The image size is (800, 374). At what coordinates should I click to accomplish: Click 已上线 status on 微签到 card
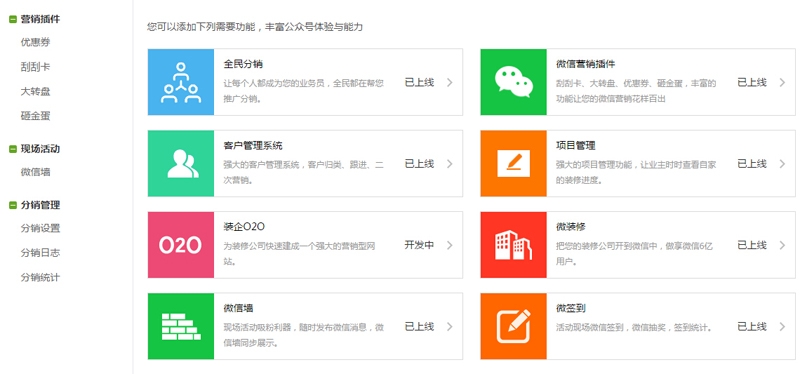[752, 327]
